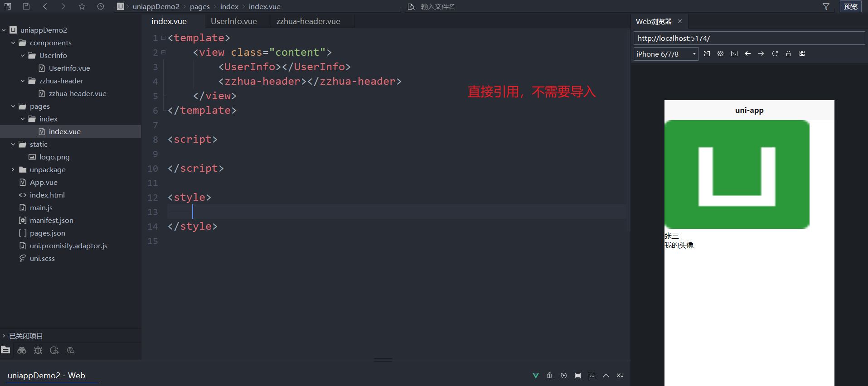Viewport: 868px width, 386px height.
Task: Click pages in the breadcrumb path
Action: pyautogui.click(x=200, y=6)
